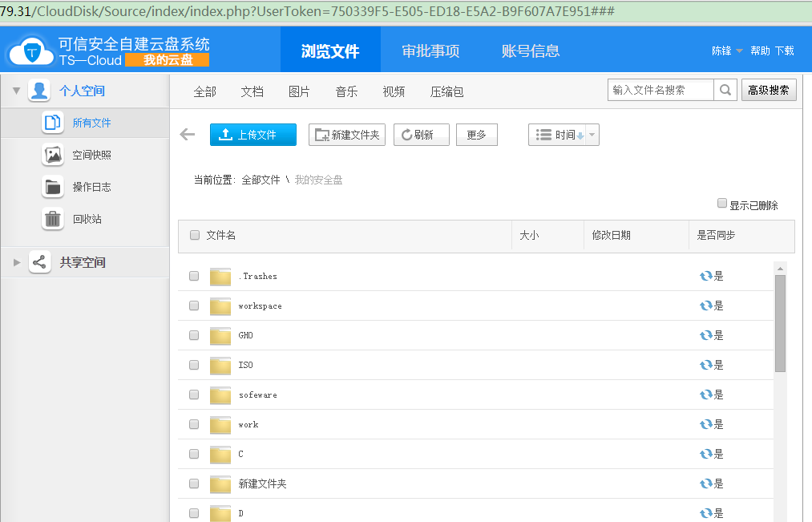Filter files by 图片 category
Viewport: 812px width, 522px height.
(x=299, y=91)
